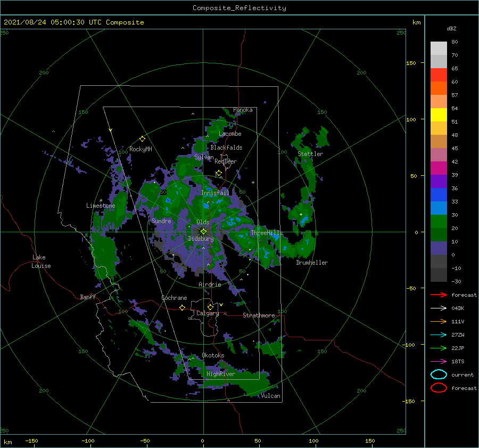Screen dimensions: 479x448
Task: Click the RockyMH label
Action: pyautogui.click(x=141, y=149)
